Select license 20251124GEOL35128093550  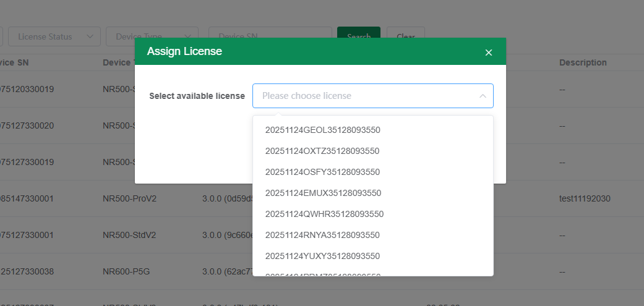click(322, 130)
